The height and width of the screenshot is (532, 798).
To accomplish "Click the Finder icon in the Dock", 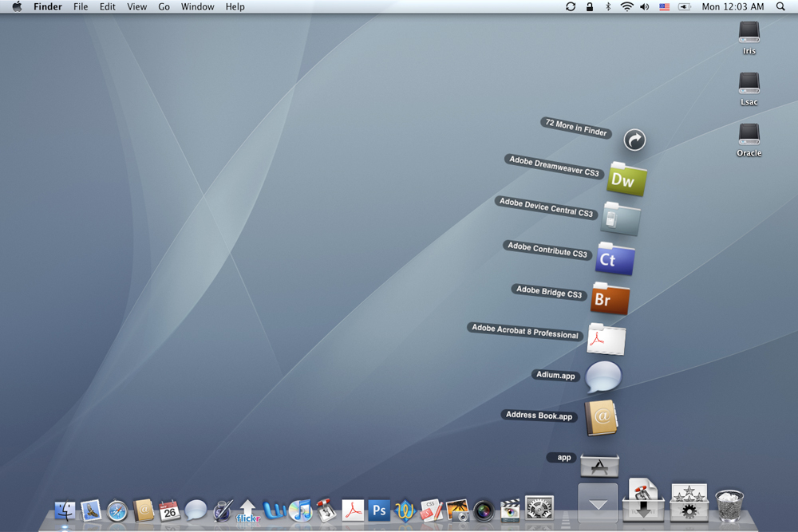I will point(65,510).
